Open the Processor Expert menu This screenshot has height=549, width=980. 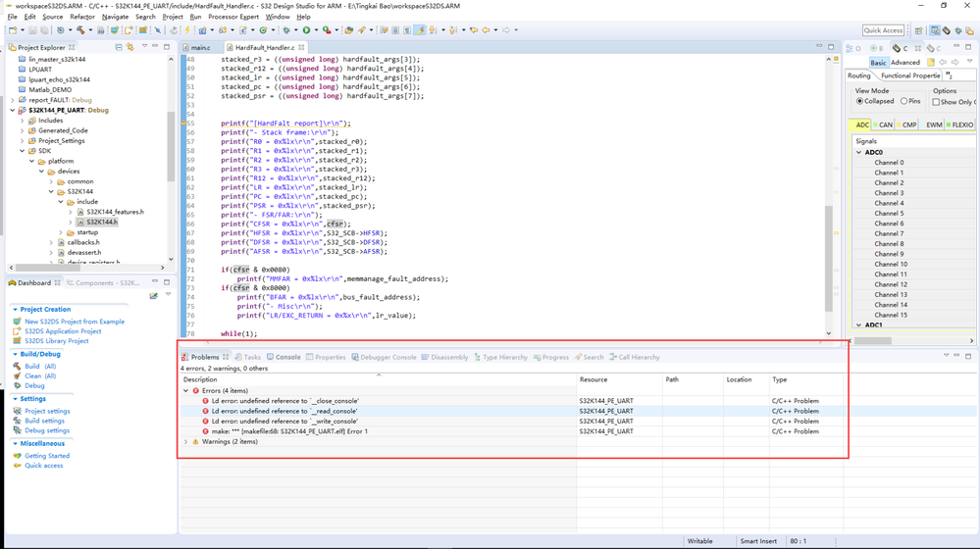coord(233,17)
